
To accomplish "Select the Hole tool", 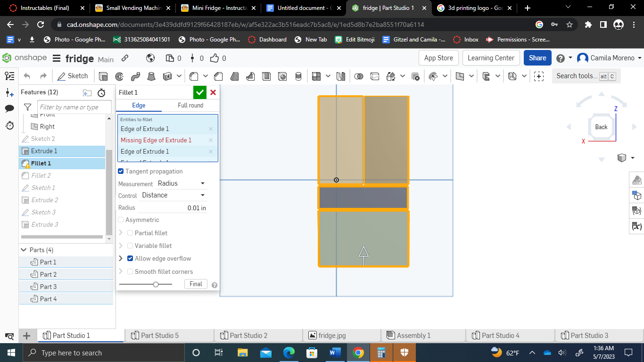I will pyautogui.click(x=282, y=75).
